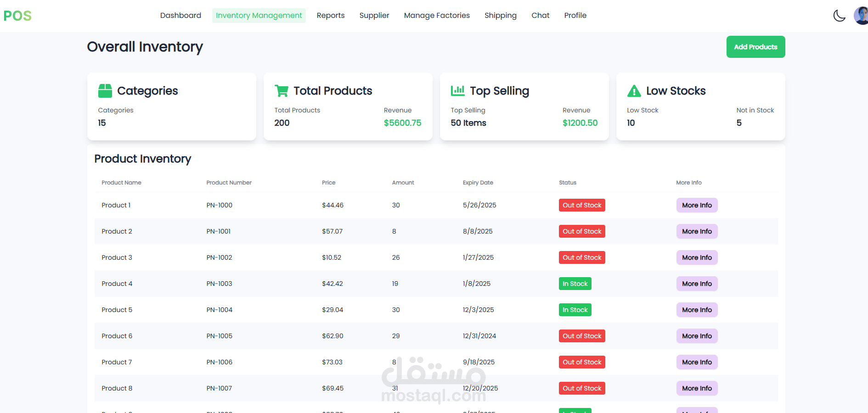
Task: Click the Categories box icon
Action: coord(105,91)
